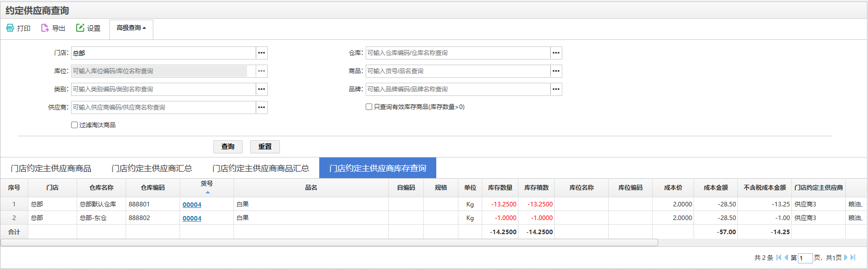Select 门店约定主供应商库存查询 tab
This screenshot has height=270, width=868.
[378, 168]
